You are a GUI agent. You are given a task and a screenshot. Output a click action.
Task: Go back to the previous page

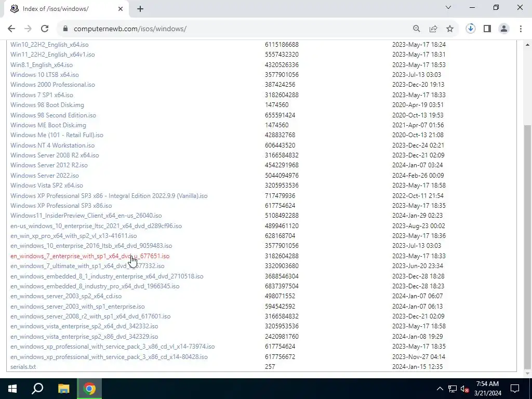click(11, 29)
